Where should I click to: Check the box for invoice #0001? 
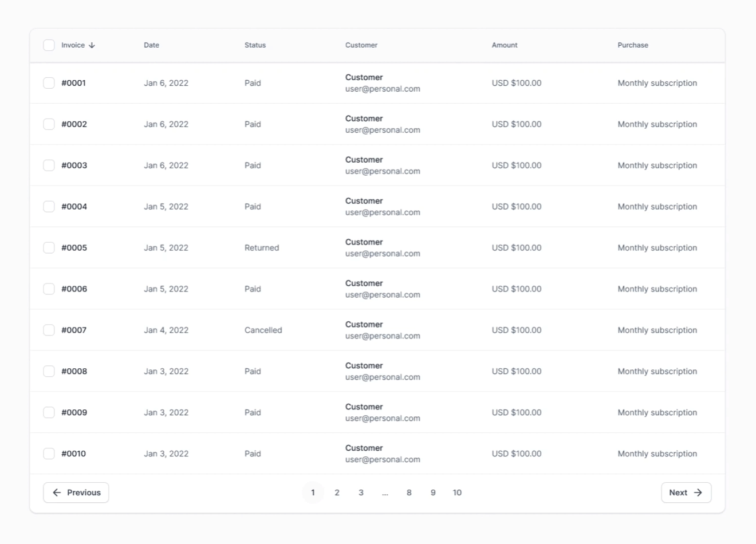[49, 83]
